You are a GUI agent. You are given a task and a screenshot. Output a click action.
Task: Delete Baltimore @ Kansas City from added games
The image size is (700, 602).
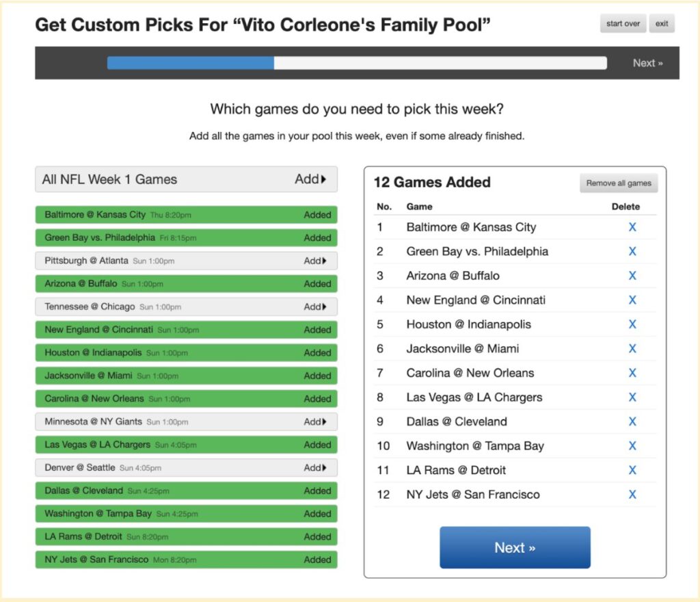tap(632, 227)
